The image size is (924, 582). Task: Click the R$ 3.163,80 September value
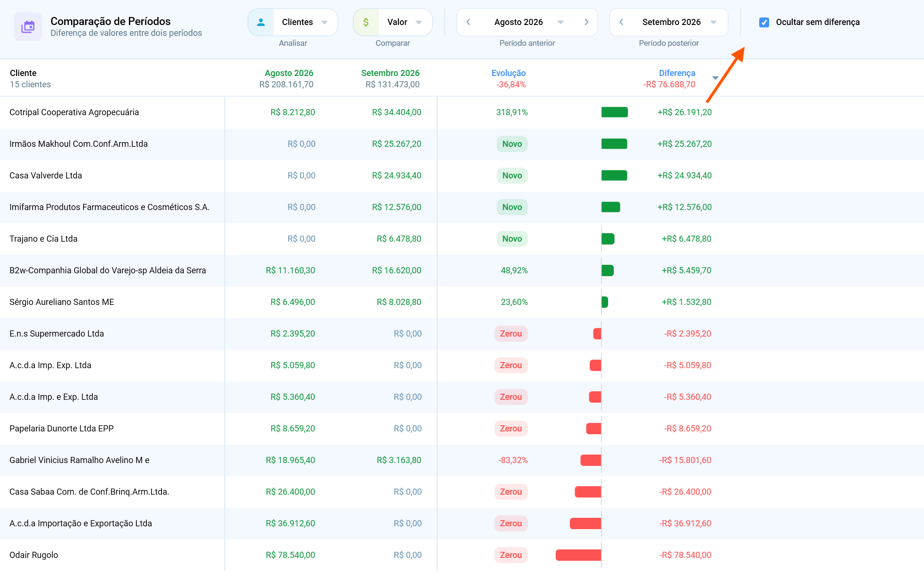[x=399, y=460]
